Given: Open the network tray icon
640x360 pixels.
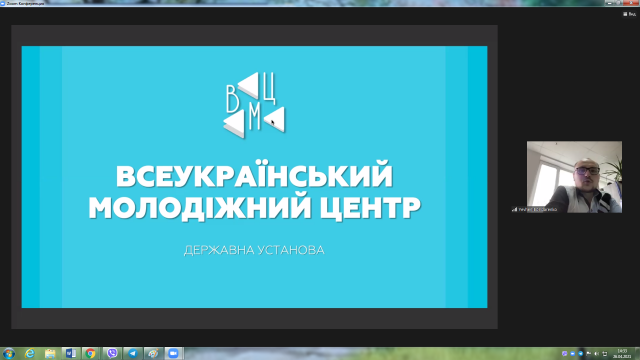Looking at the screenshot, I should pos(605,353).
